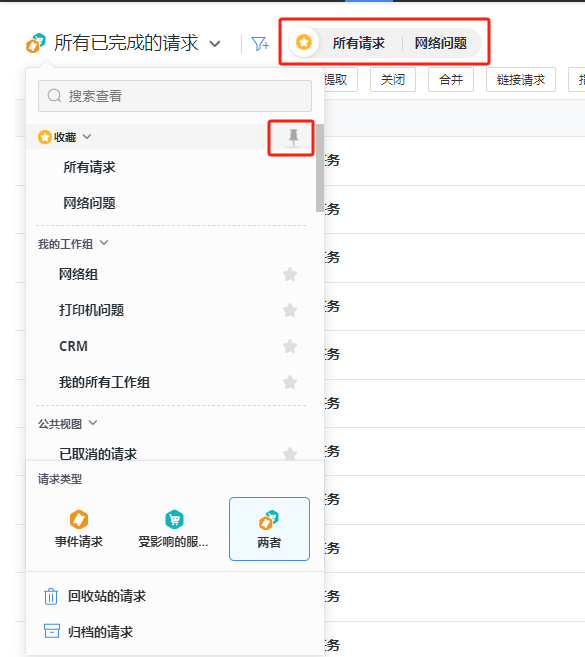Select 网络问题 in the favorites list

(x=89, y=203)
